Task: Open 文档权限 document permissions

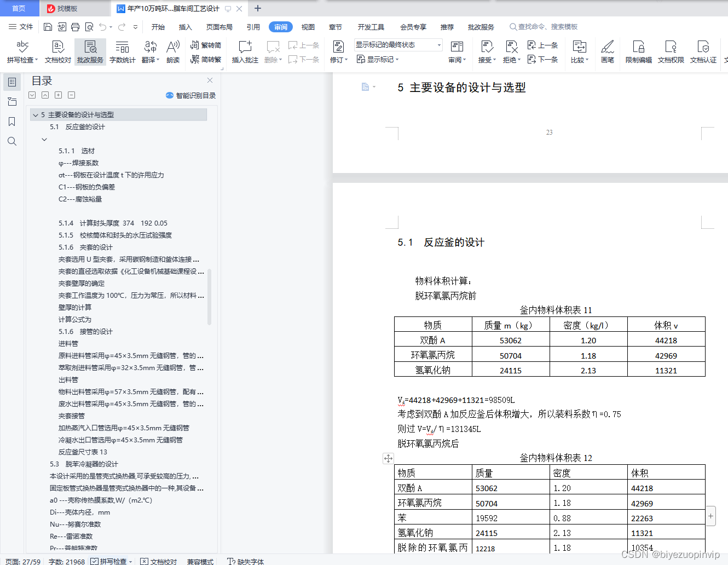Action: click(x=671, y=51)
